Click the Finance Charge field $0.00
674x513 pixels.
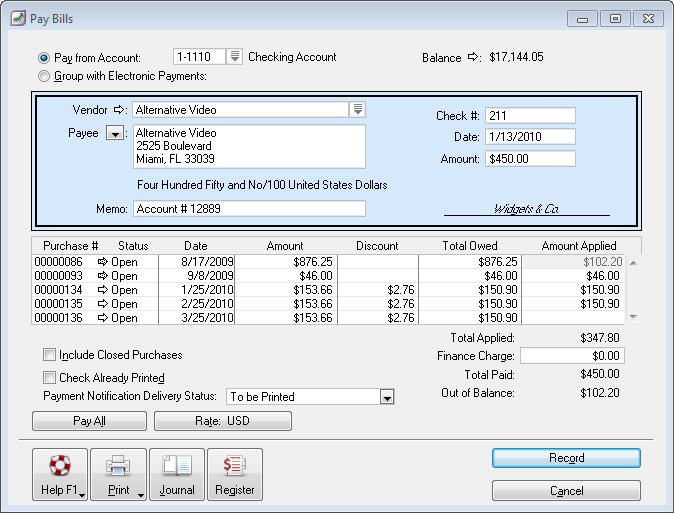pos(572,356)
